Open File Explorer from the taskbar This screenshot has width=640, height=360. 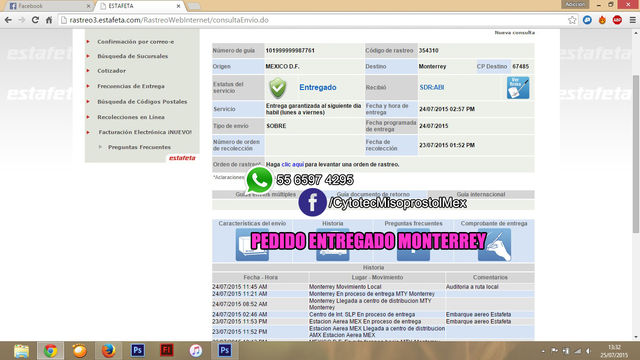21,351
